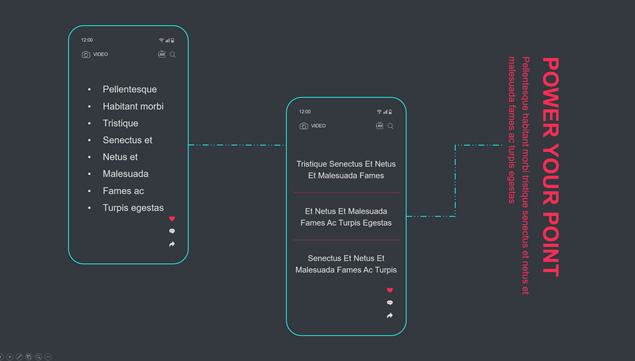Tap the red heart in center phone
This screenshot has width=635, height=361.
point(390,290)
